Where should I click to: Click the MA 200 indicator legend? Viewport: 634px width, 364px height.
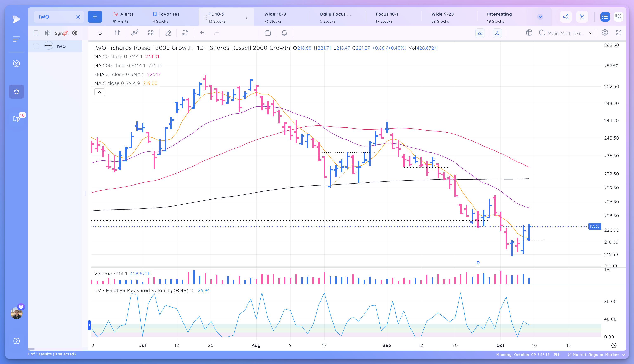click(128, 66)
